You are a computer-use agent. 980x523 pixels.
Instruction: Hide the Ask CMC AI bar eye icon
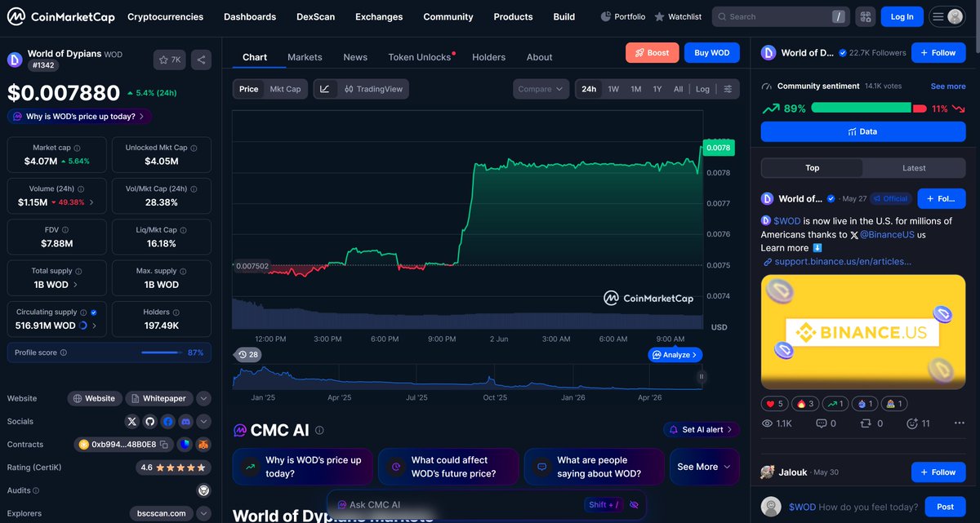point(634,505)
